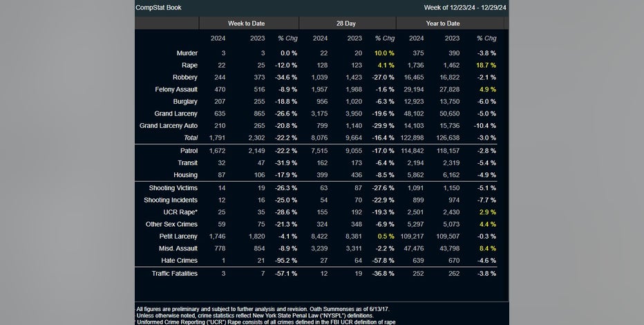Viewport: 644px width, 325px height.
Task: Click the yellow 10.0 % Murder 28-day value
Action: [384, 53]
